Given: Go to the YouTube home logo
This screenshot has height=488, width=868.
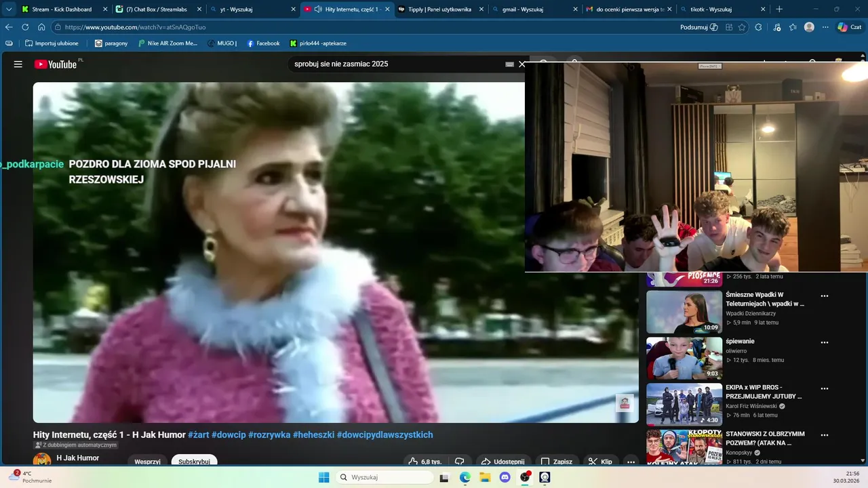Looking at the screenshot, I should point(56,64).
